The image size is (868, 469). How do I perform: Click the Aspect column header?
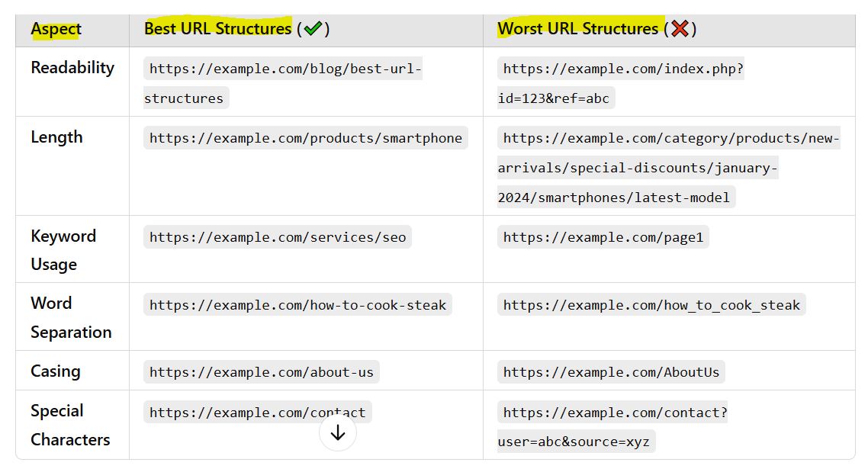[56, 29]
